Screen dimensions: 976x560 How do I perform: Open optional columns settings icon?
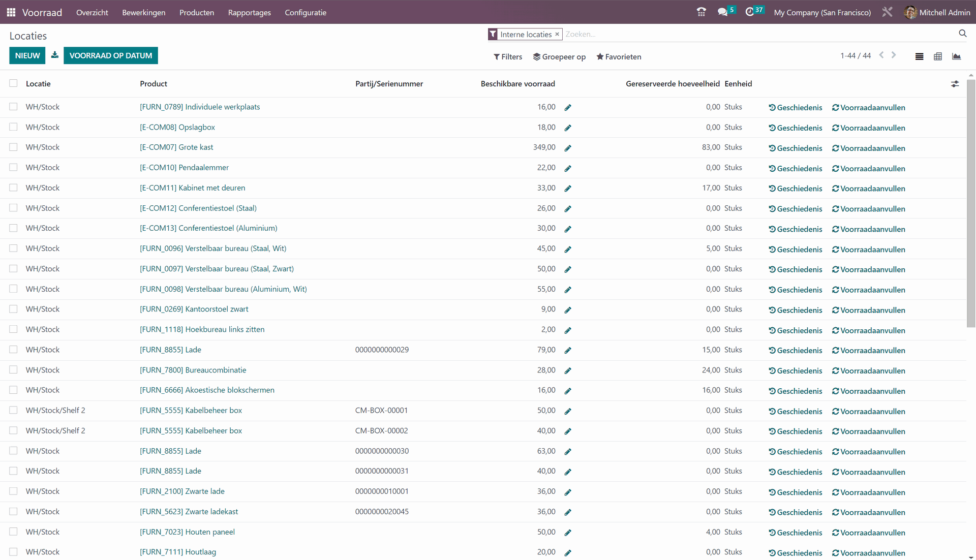[955, 84]
